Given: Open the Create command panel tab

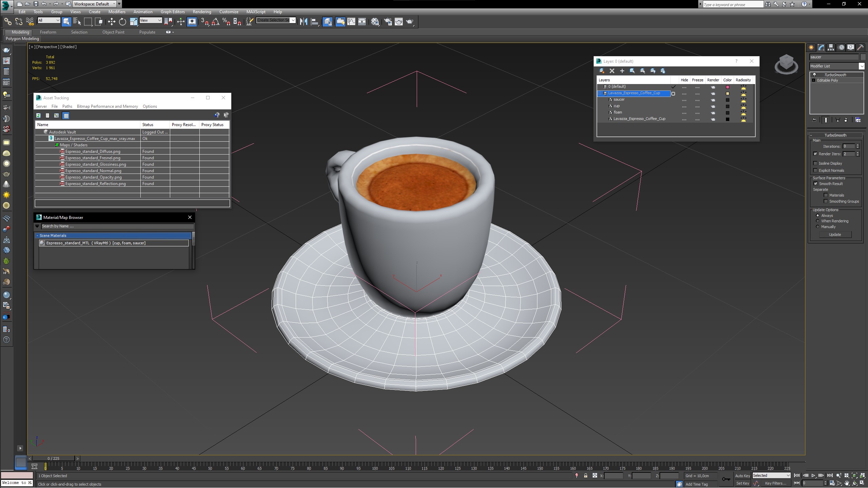Looking at the screenshot, I should coord(811,47).
